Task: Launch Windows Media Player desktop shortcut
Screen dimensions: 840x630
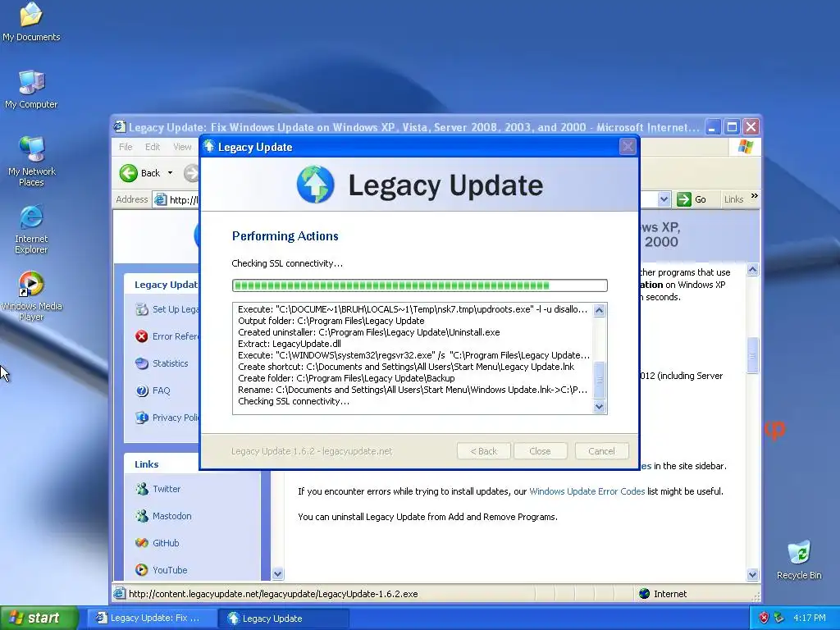Action: coord(31,295)
